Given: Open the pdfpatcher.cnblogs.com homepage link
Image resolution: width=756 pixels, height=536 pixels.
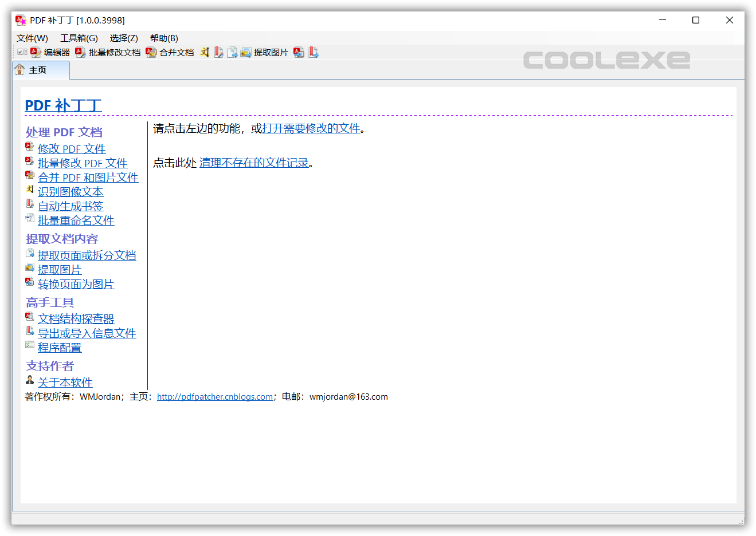Looking at the screenshot, I should click(x=214, y=396).
